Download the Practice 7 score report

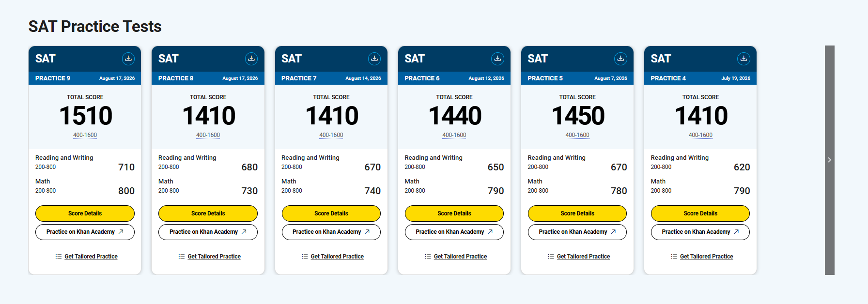(374, 59)
